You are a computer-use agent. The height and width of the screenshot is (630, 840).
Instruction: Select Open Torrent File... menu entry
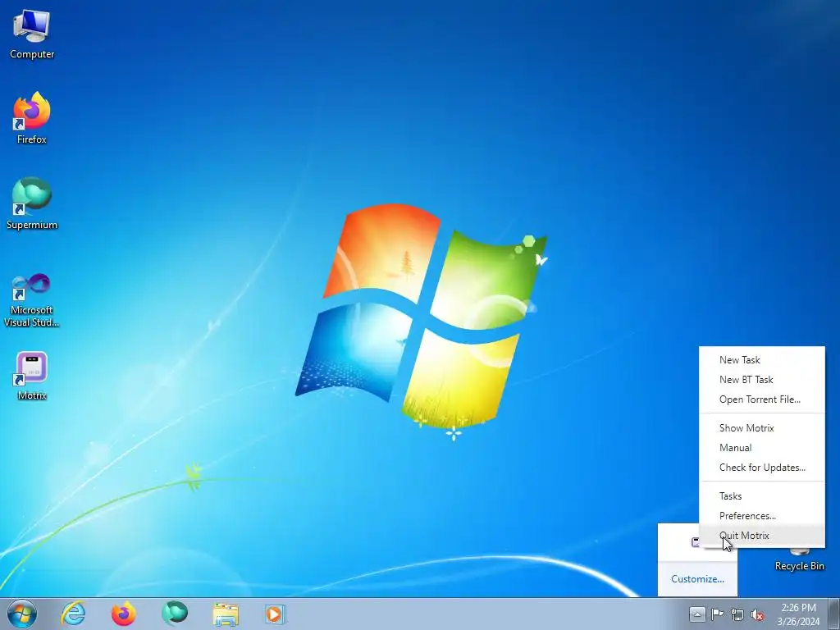pos(762,399)
